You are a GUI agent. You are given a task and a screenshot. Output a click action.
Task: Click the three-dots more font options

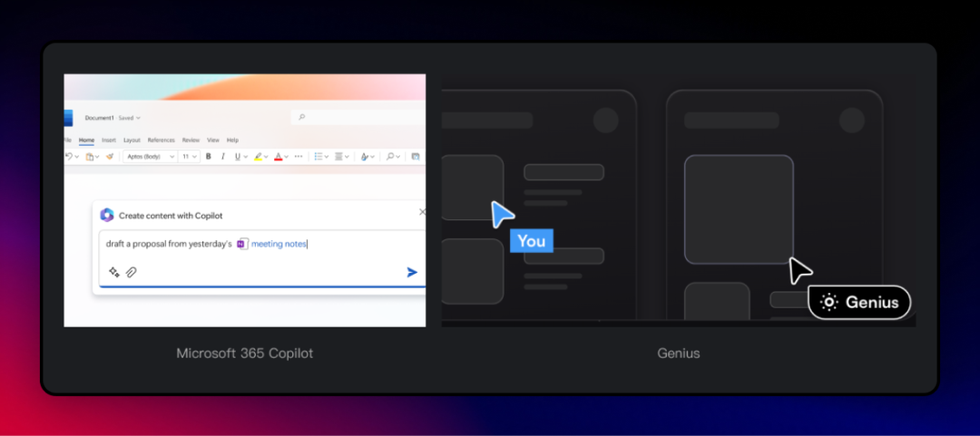(x=299, y=157)
